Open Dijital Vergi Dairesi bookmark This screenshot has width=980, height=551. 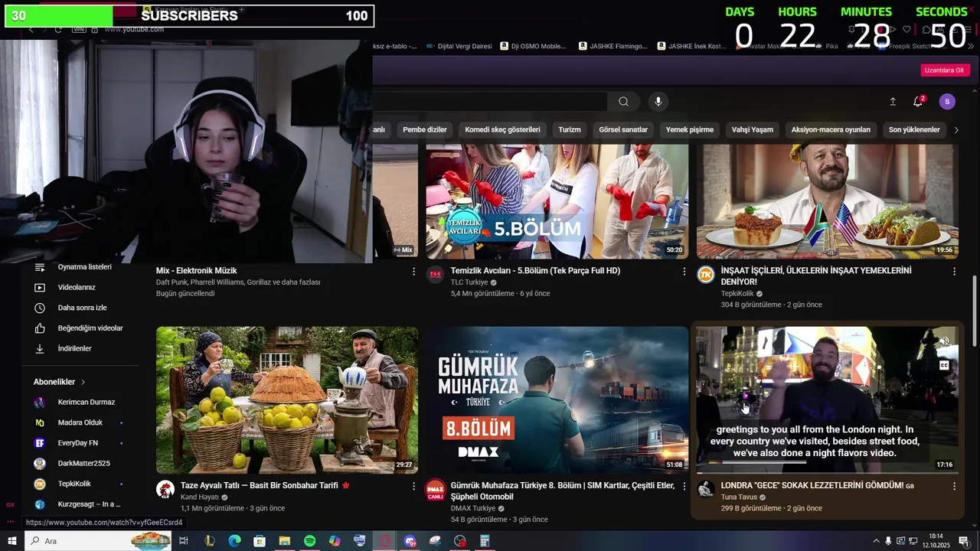pos(459,46)
